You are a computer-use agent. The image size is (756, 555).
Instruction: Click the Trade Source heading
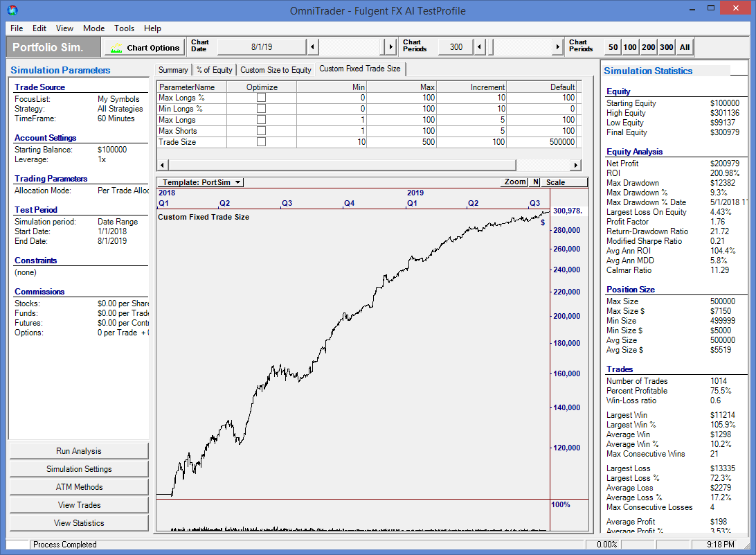[39, 87]
